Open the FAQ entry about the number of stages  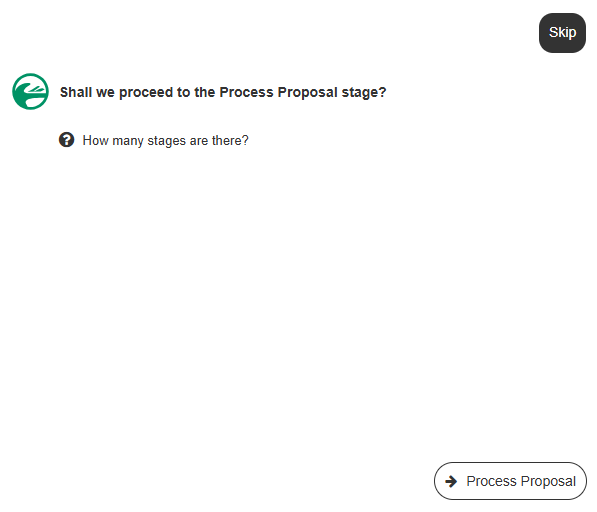pyautogui.click(x=165, y=140)
